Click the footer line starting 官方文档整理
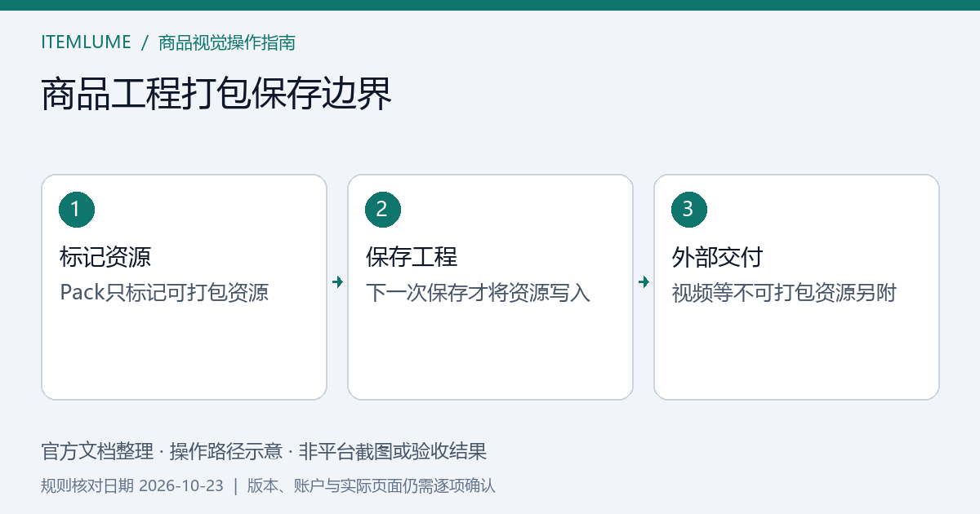 [x=264, y=451]
